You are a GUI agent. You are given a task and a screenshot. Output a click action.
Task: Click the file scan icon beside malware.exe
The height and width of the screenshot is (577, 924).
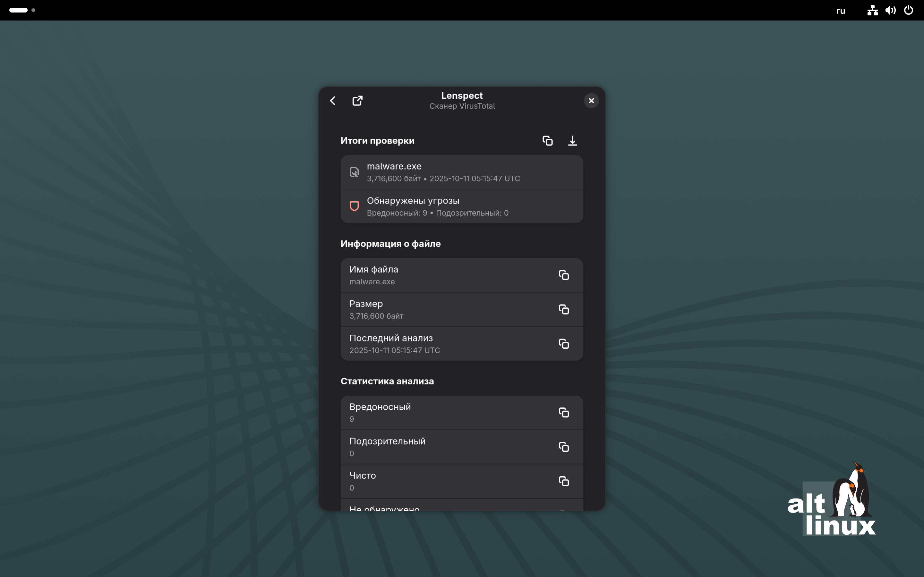(354, 172)
